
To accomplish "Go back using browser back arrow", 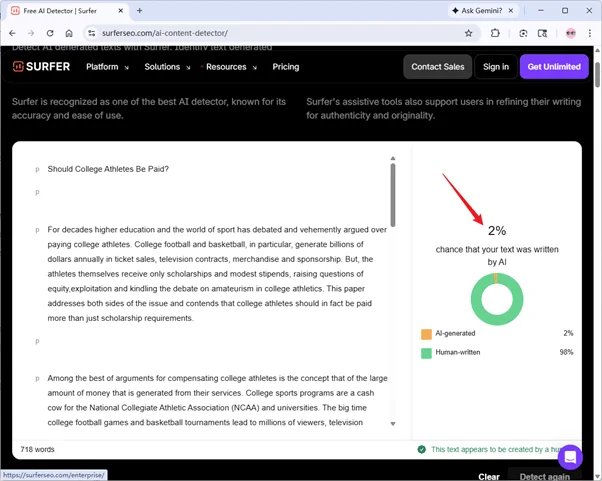I will coord(12,33).
